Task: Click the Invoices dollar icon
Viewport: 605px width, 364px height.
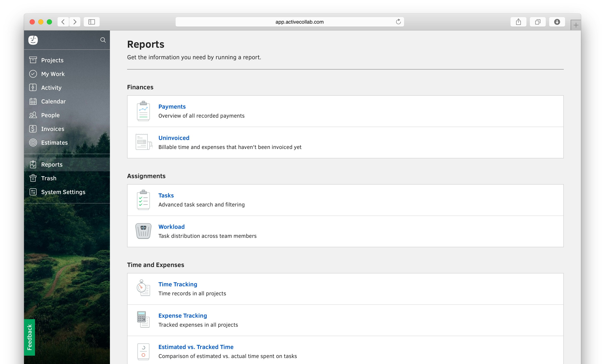Action: point(33,129)
